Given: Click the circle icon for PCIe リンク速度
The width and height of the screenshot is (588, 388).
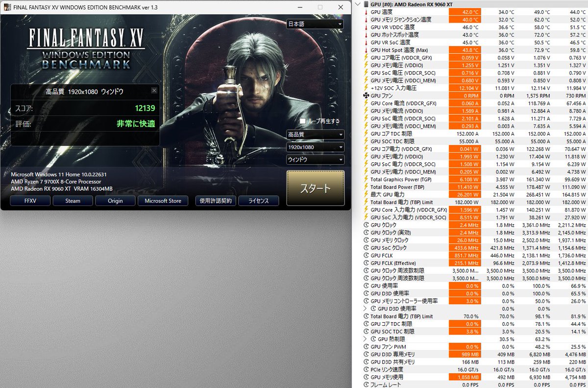Looking at the screenshot, I should click(366, 369).
